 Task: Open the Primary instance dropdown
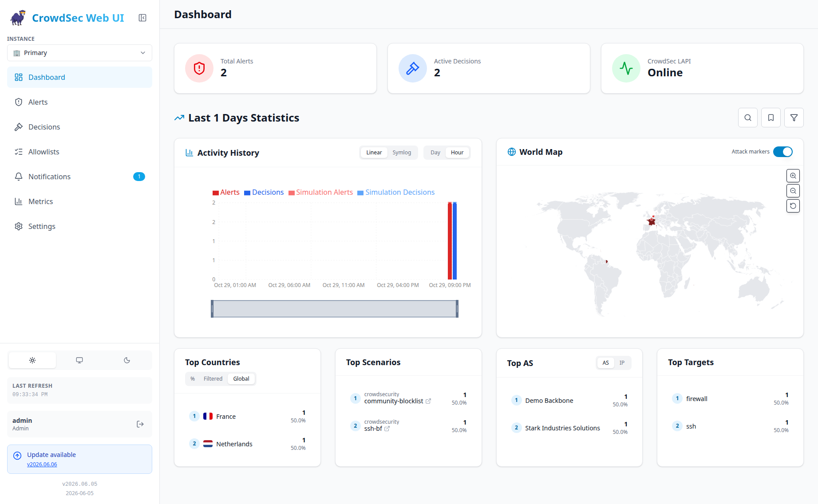click(x=79, y=53)
